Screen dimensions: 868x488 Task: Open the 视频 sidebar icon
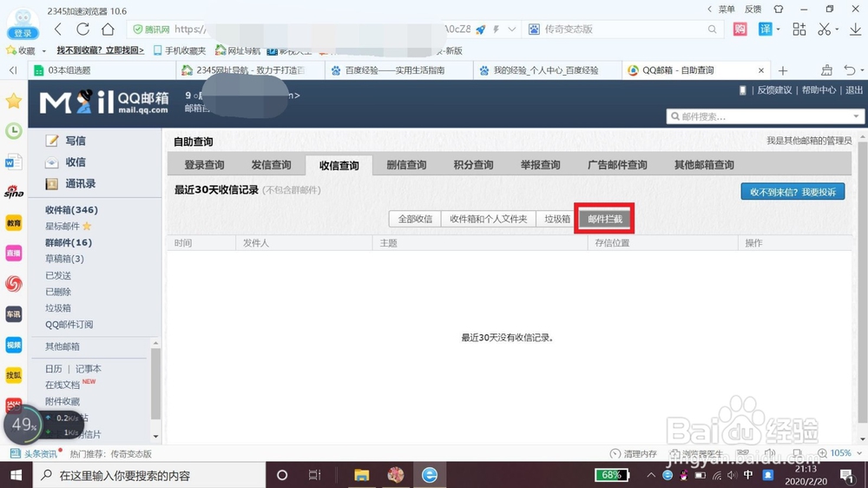click(13, 345)
